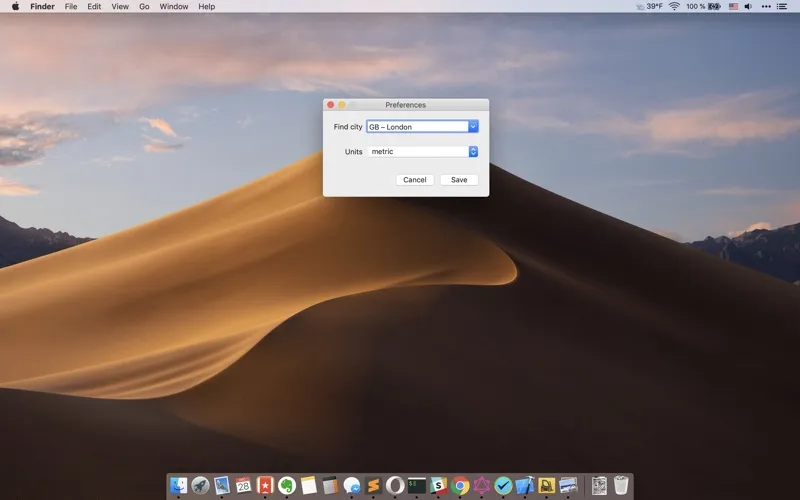This screenshot has height=500, width=800.
Task: Open the yellow forklift app icon
Action: [x=546, y=485]
